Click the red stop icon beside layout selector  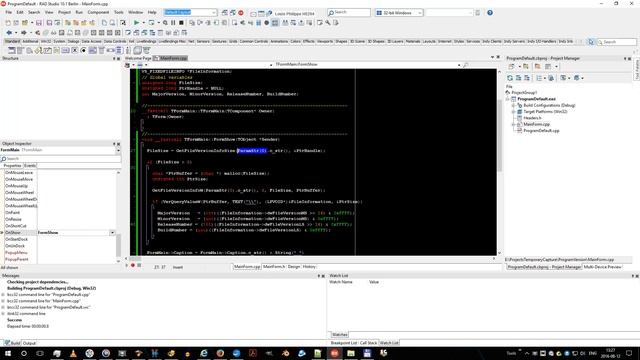(241, 13)
